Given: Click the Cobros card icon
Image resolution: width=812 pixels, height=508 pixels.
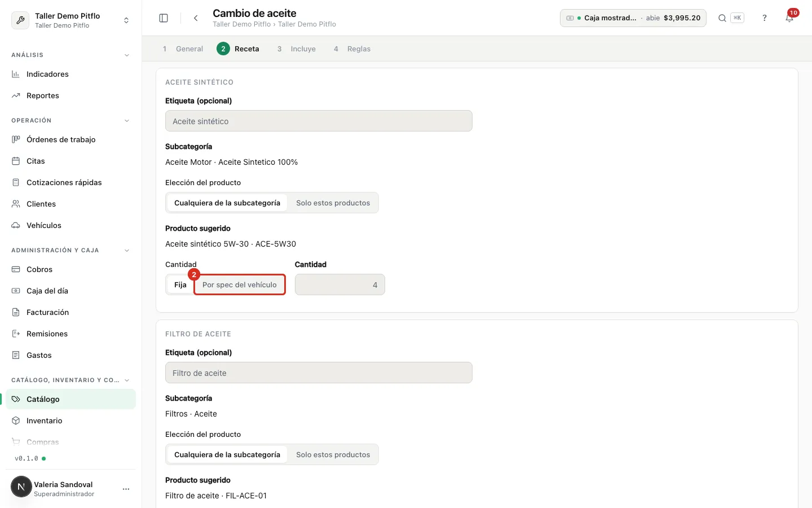Looking at the screenshot, I should pos(16,269).
